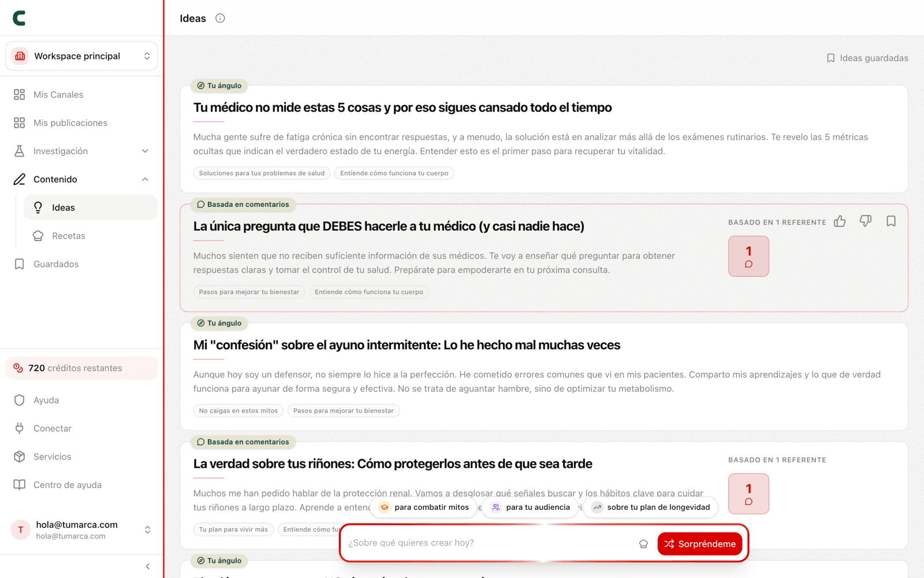Like the idea about pregunta a tu médico
924x578 pixels.
tap(840, 221)
